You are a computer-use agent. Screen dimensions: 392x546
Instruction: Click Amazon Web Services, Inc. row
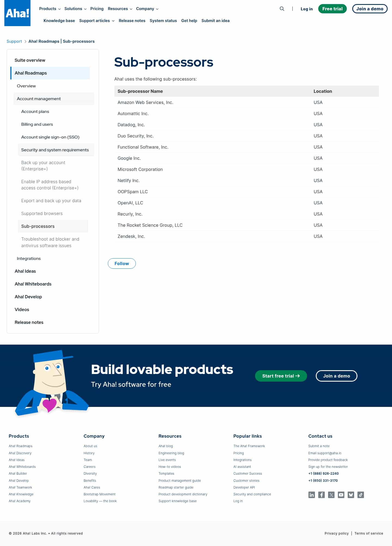coord(247,102)
